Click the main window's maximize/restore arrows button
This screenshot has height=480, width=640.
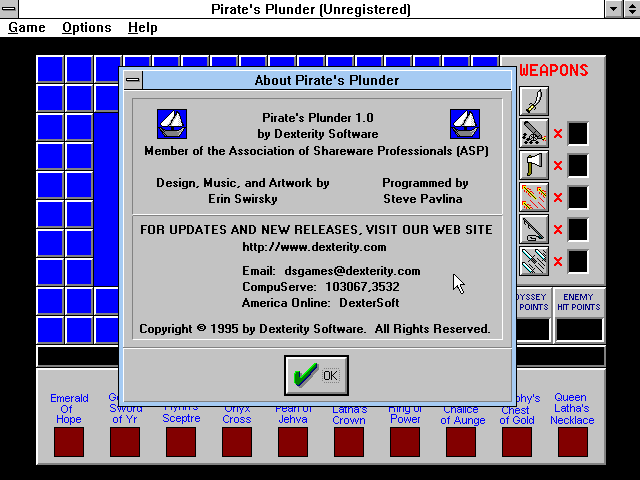coord(631,9)
